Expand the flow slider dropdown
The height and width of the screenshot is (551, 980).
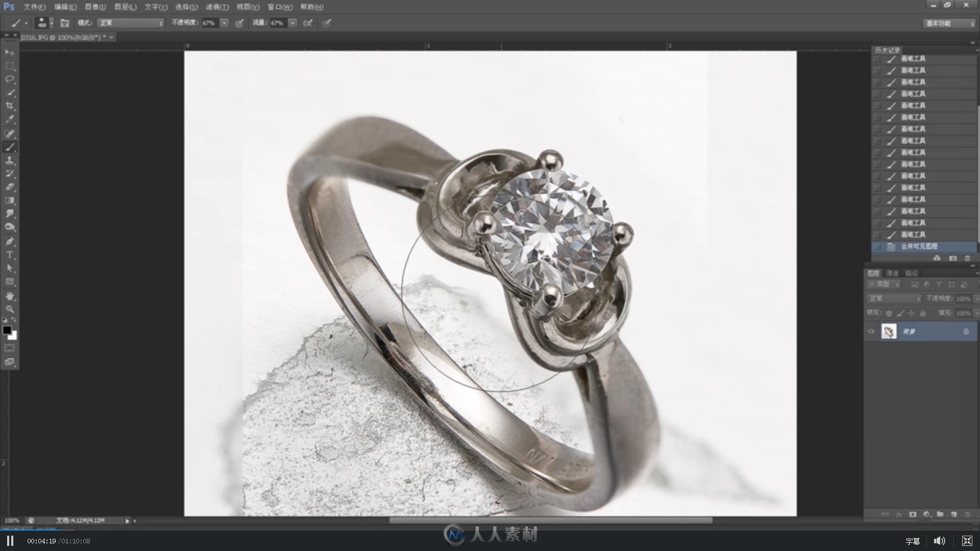[x=292, y=23]
